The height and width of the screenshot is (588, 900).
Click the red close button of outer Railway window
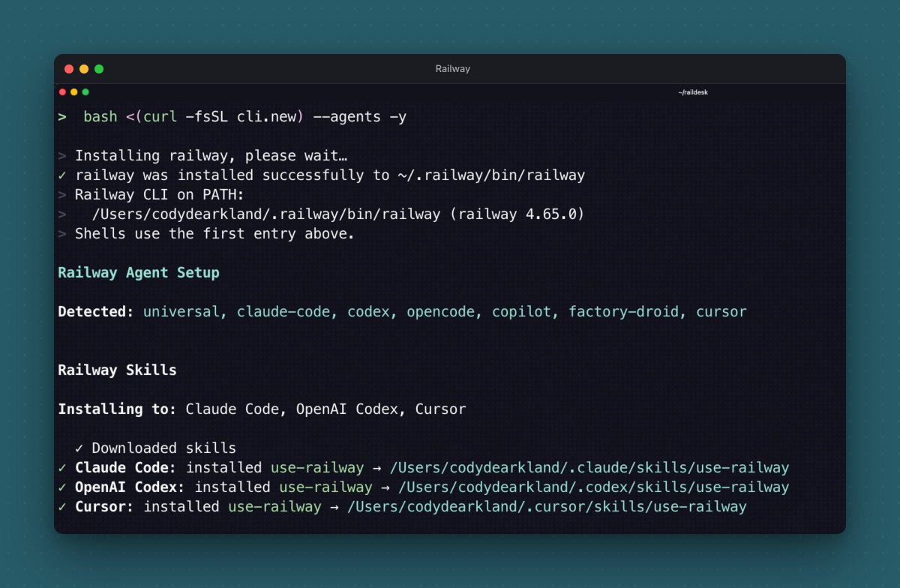pyautogui.click(x=69, y=69)
